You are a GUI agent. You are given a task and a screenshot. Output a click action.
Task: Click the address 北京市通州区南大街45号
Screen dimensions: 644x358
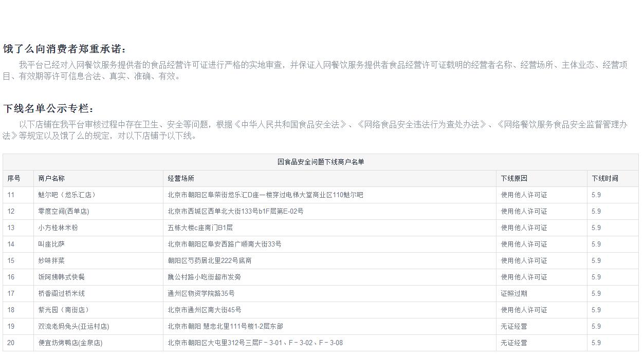204,310
